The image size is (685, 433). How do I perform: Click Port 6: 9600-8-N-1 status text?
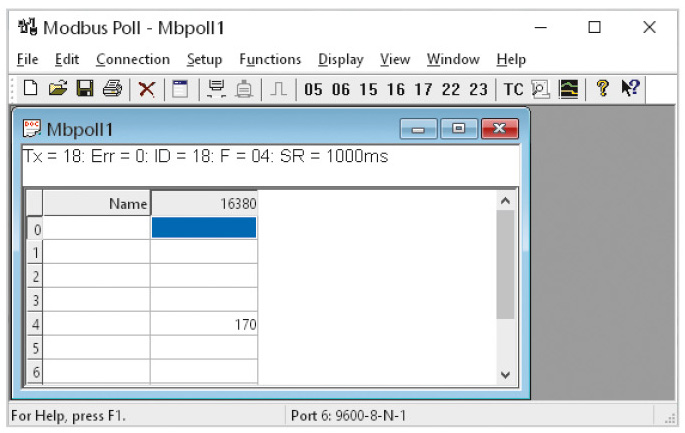[x=349, y=415]
